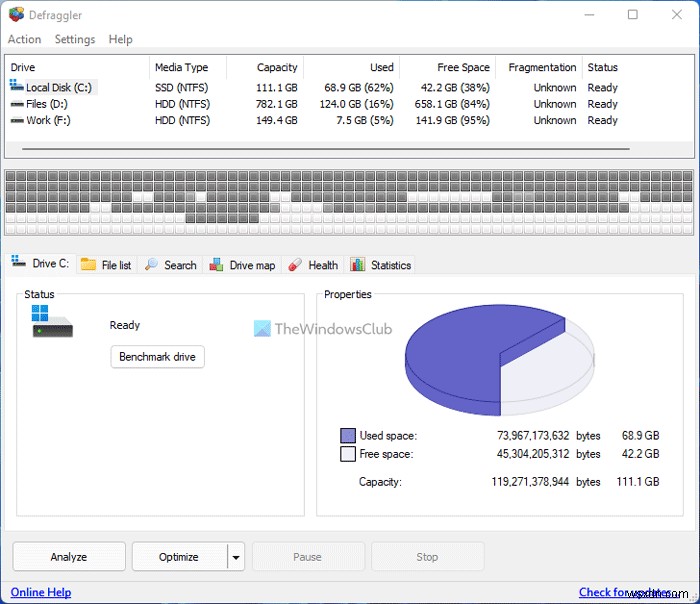Click the 68.9 GB (62%) used cell
700x604 pixels.
point(358,87)
